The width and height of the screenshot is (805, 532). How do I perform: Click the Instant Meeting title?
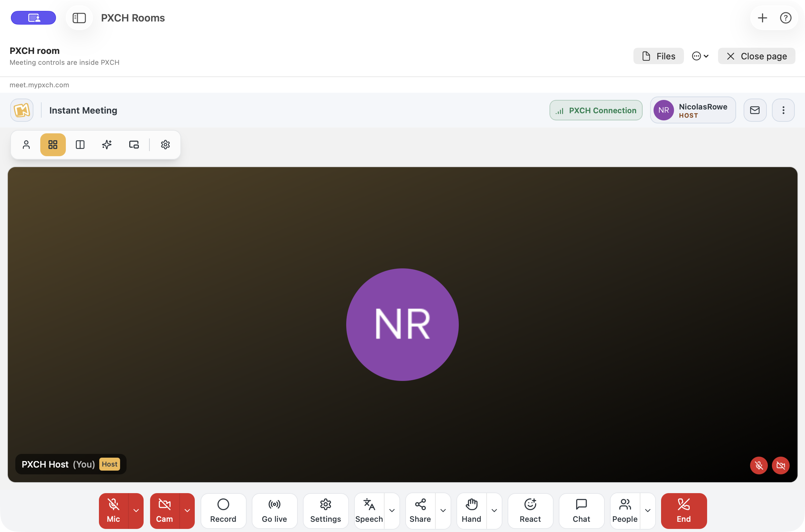click(x=83, y=110)
